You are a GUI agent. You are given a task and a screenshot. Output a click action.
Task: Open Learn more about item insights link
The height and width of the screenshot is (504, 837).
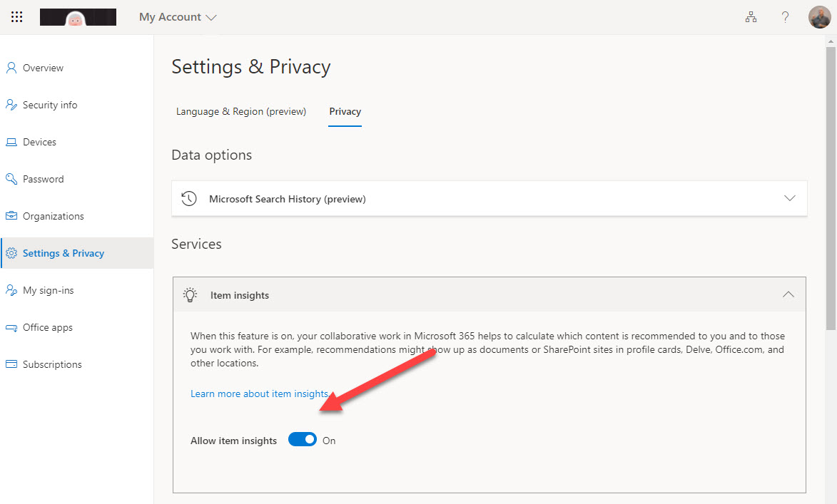[260, 394]
